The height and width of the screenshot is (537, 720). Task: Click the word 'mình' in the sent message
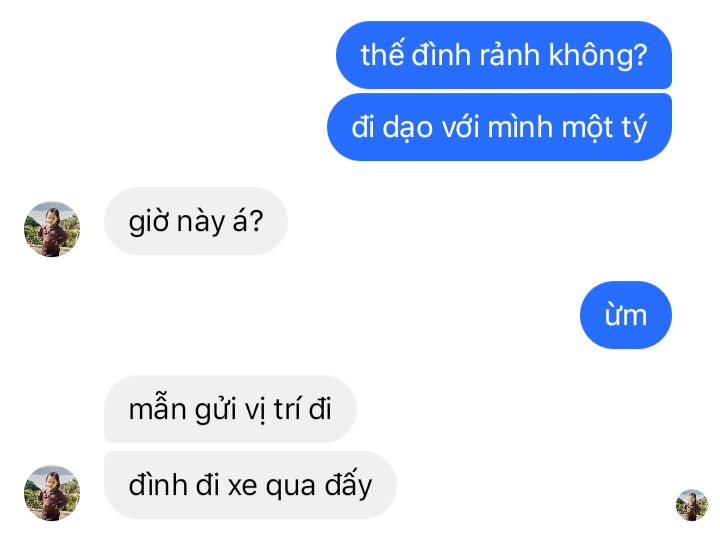click(x=520, y=127)
